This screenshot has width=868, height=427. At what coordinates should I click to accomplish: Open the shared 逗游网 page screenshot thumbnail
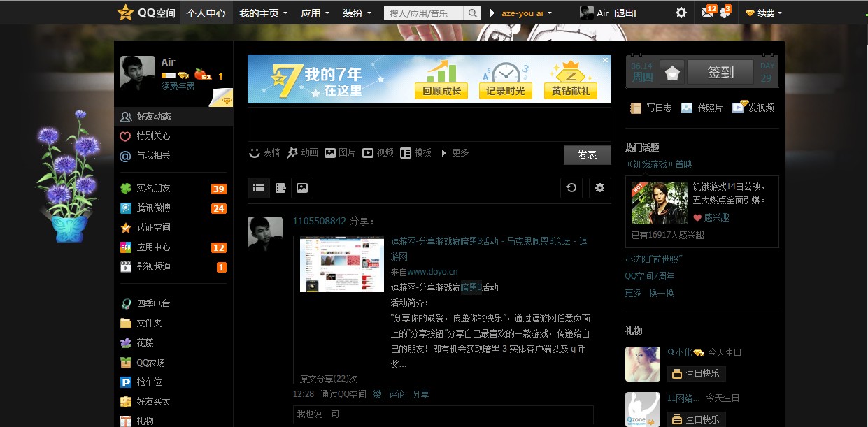coord(342,265)
